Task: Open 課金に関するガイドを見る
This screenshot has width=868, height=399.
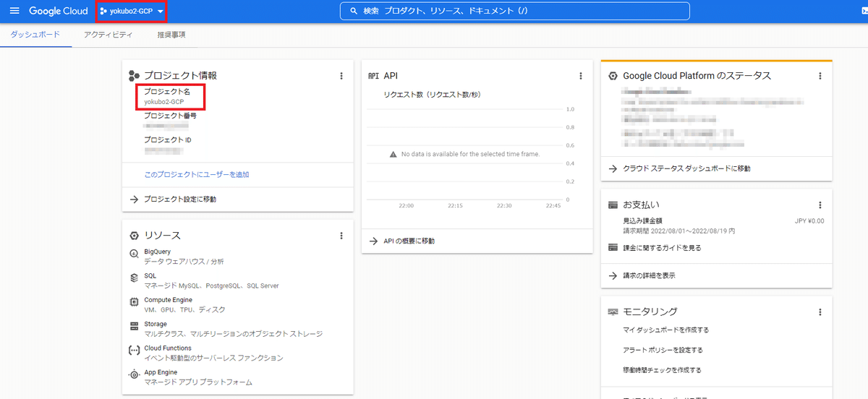Action: [x=662, y=248]
